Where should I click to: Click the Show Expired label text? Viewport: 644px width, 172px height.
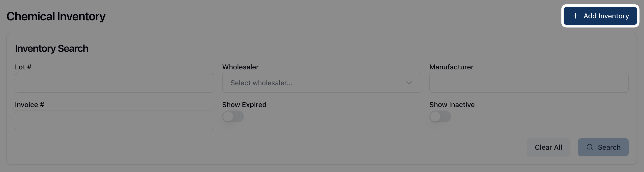[x=244, y=105]
